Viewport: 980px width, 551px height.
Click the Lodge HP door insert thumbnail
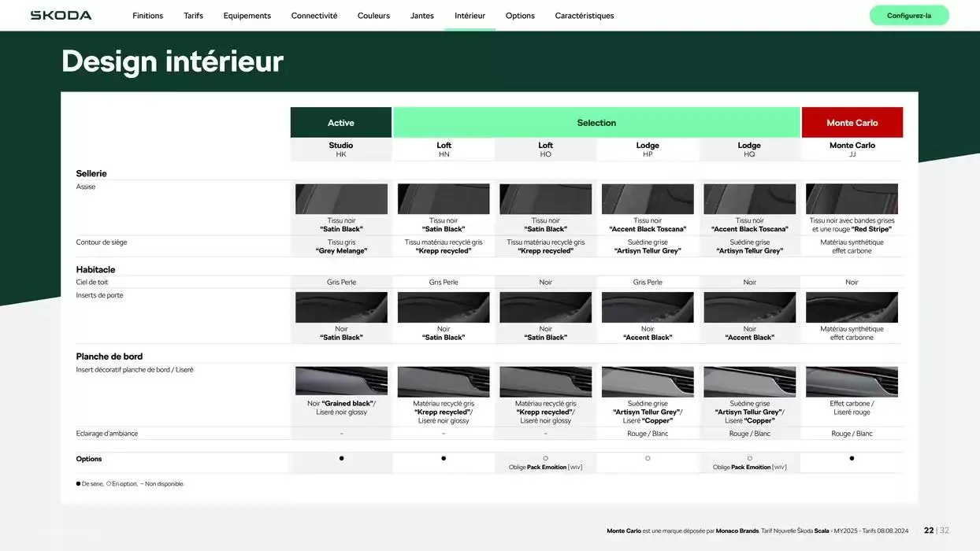coord(648,308)
